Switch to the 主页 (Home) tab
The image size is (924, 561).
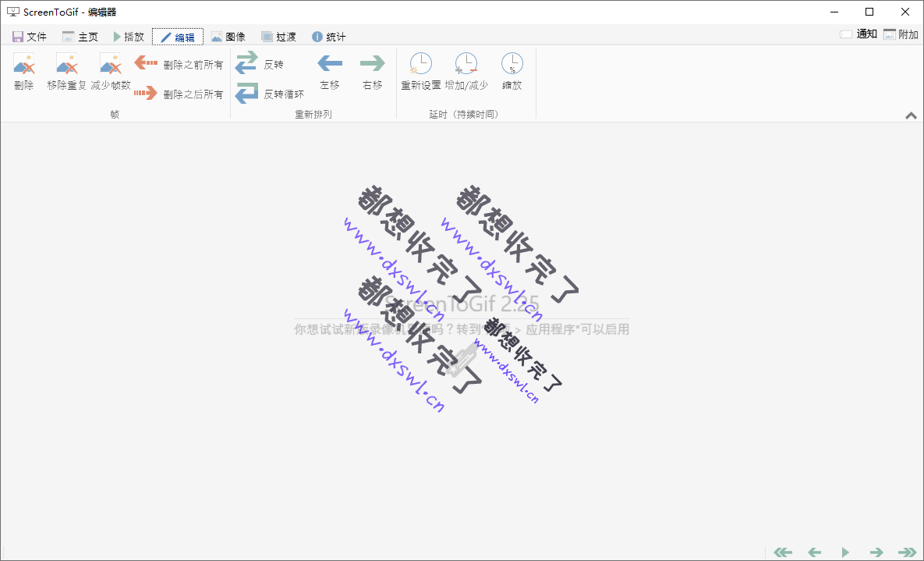[80, 37]
